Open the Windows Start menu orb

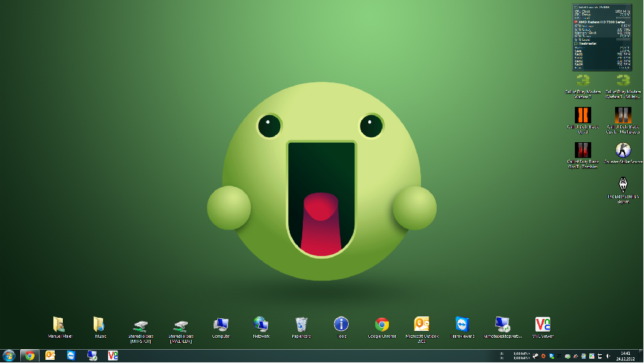coord(9,355)
